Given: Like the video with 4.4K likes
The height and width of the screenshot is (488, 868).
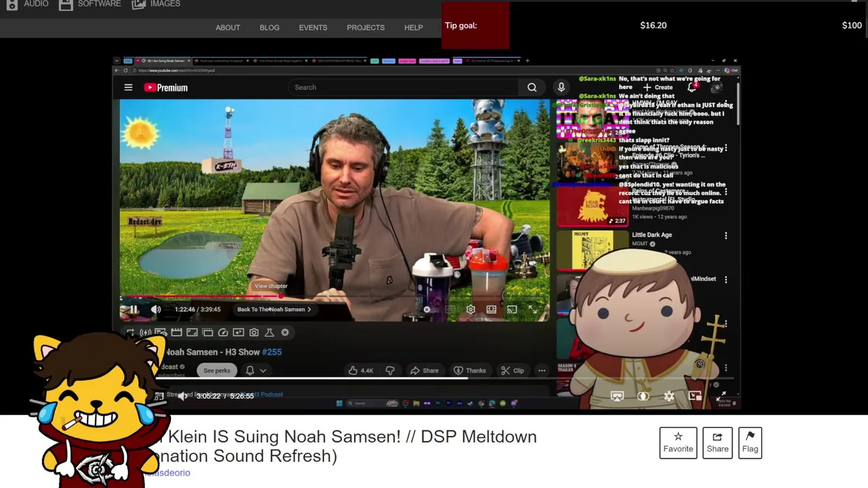Looking at the screenshot, I should [361, 371].
